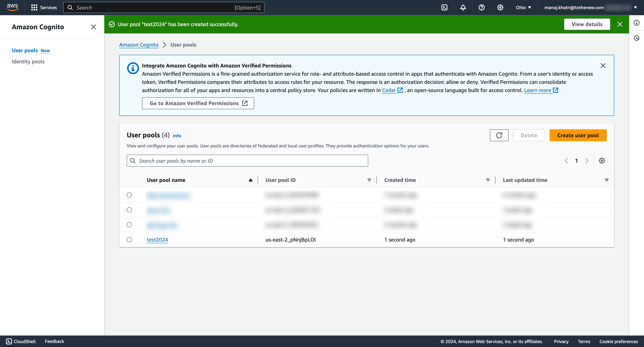The image size is (644, 347).
Task: Open the top bar settings gear
Action: pyautogui.click(x=500, y=7)
